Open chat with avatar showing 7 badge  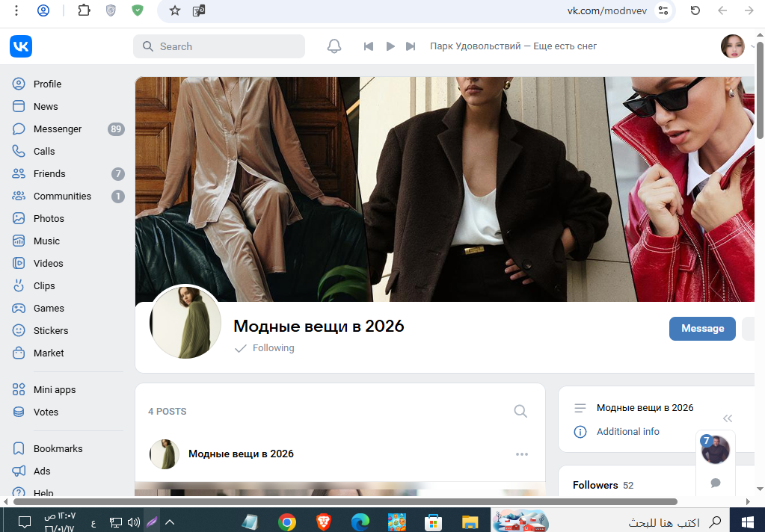[x=715, y=450]
